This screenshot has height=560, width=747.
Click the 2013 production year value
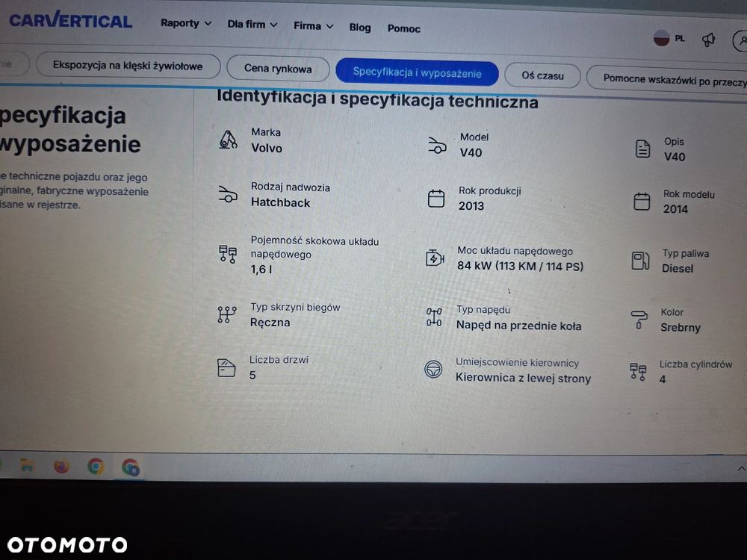471,206
